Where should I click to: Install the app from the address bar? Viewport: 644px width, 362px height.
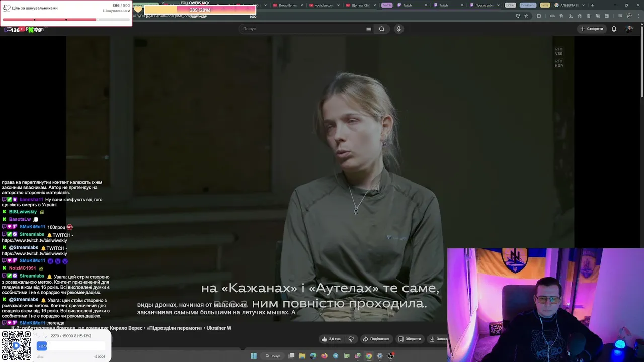click(518, 16)
